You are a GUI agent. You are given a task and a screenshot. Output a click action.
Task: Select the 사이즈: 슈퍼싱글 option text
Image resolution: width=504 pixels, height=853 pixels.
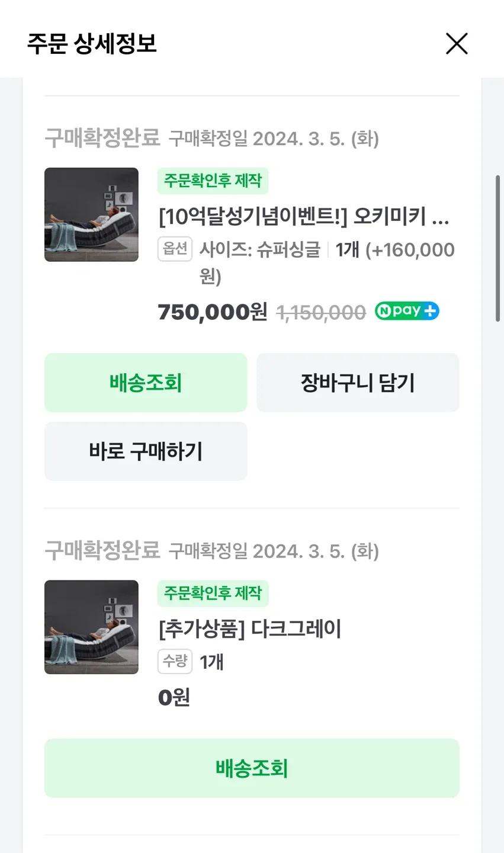pyautogui.click(x=259, y=249)
